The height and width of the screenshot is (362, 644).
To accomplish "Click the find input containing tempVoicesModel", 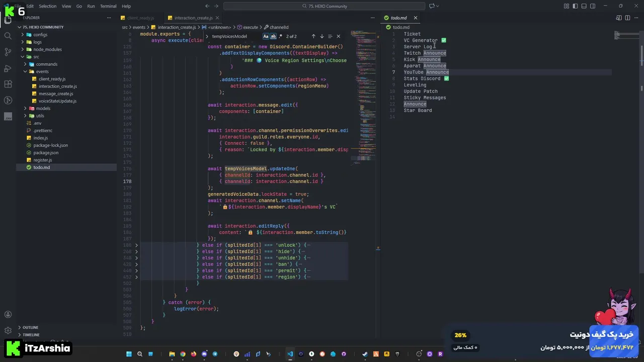I will 236,36.
